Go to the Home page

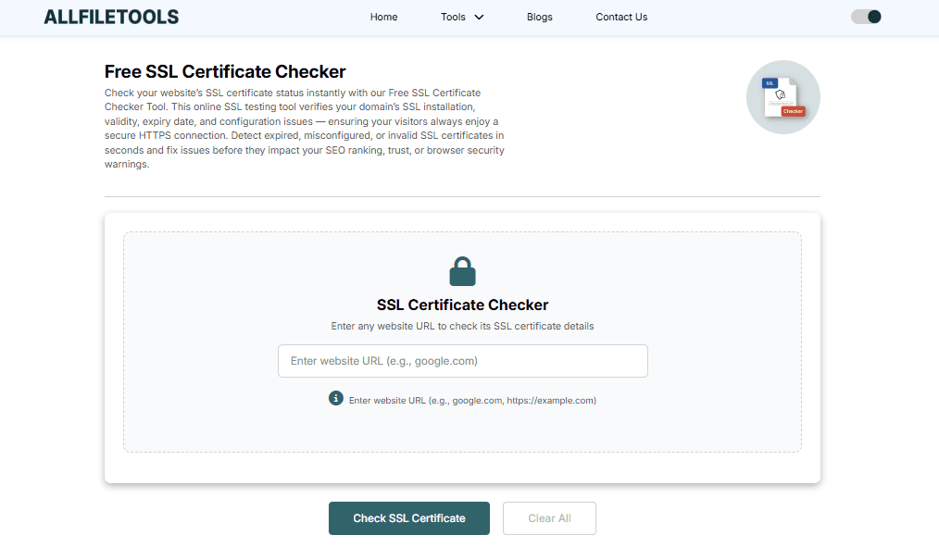[383, 17]
